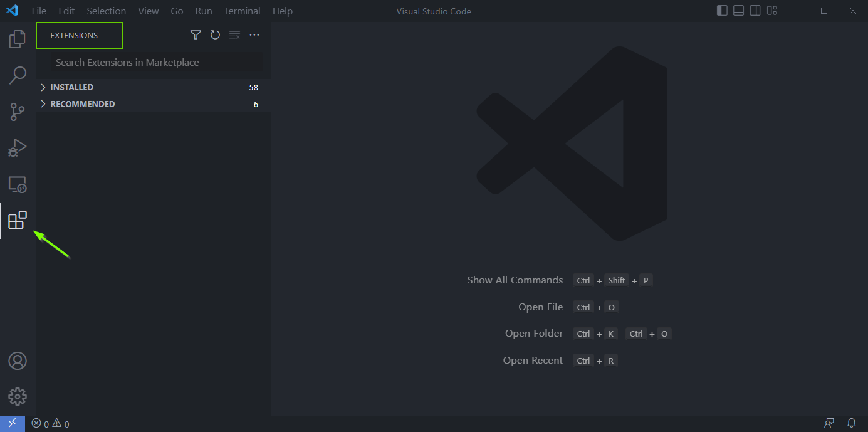Open the Run menu
This screenshot has width=868, height=432.
[204, 11]
